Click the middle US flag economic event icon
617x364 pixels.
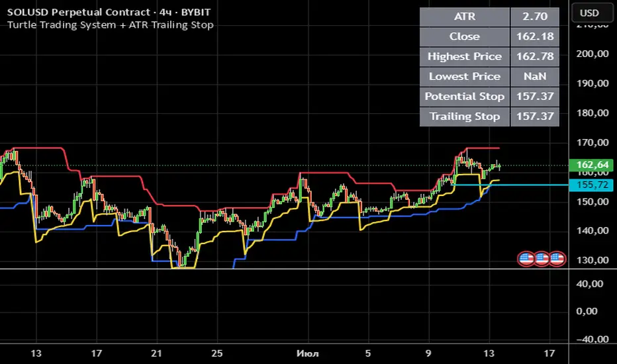click(x=542, y=259)
